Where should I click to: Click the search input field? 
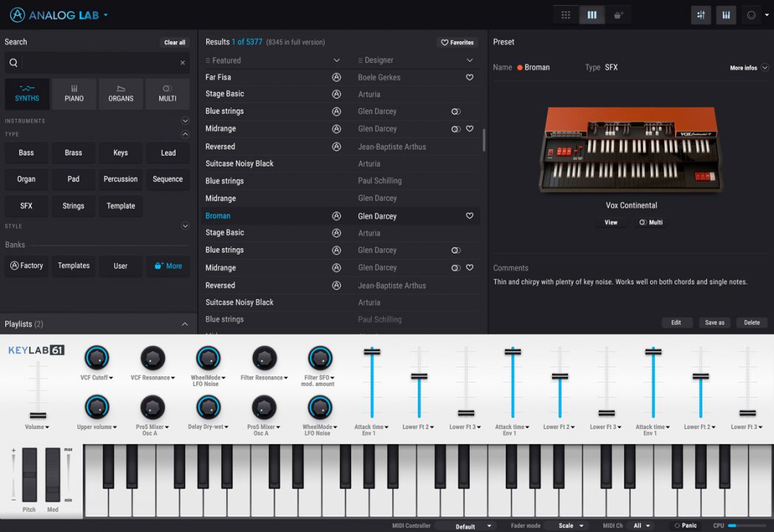98,63
